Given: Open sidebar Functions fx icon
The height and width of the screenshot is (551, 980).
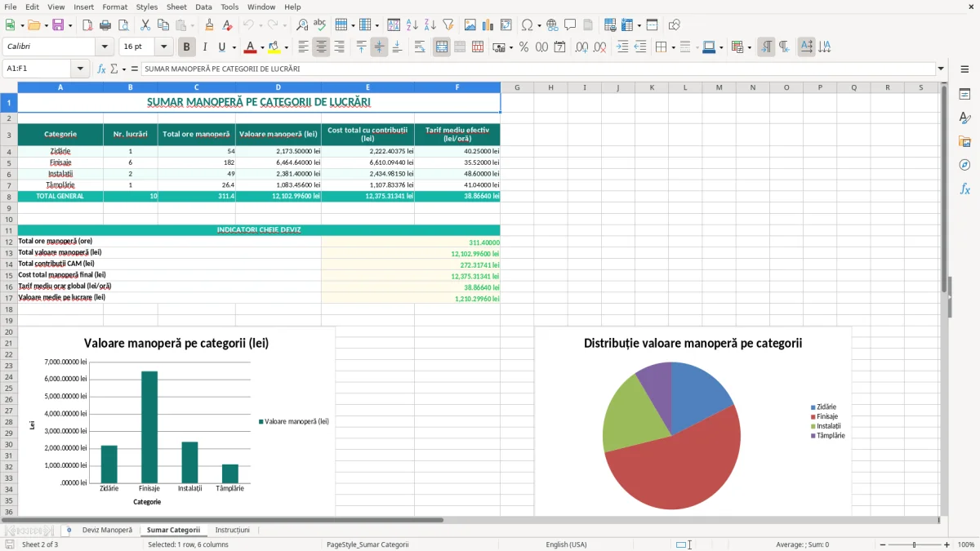Looking at the screenshot, I should 964,189.
